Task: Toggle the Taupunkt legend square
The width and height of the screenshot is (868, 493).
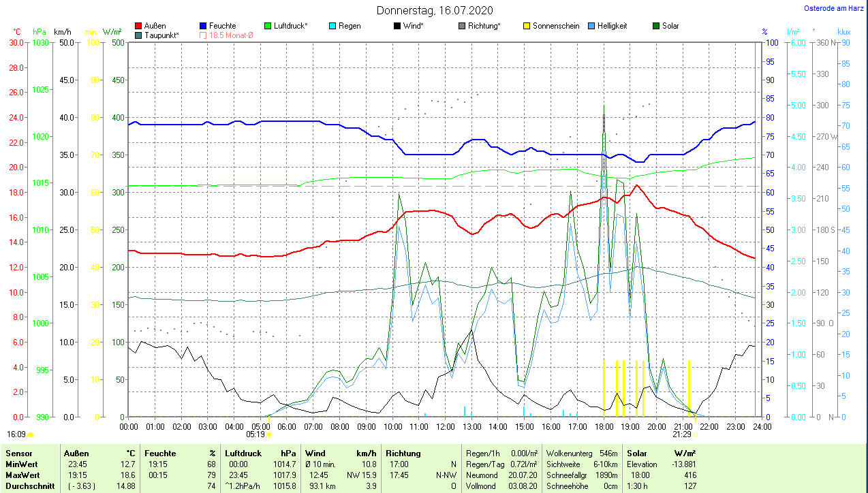Action: pyautogui.click(x=139, y=35)
